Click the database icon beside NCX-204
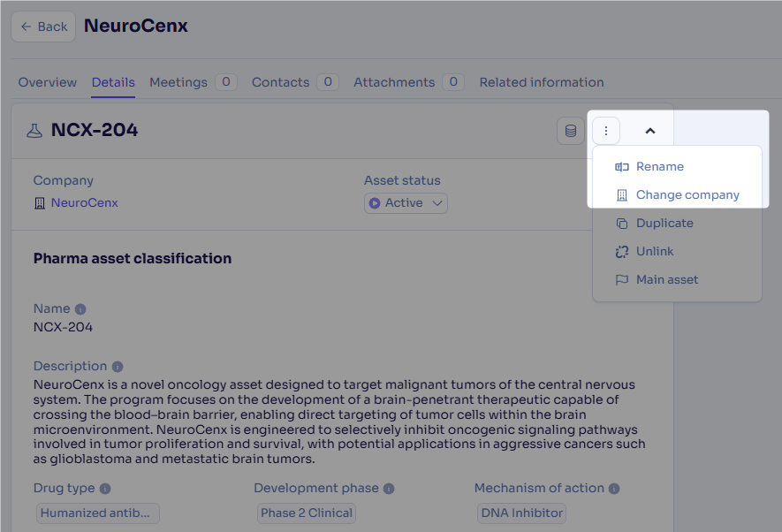 [570, 131]
